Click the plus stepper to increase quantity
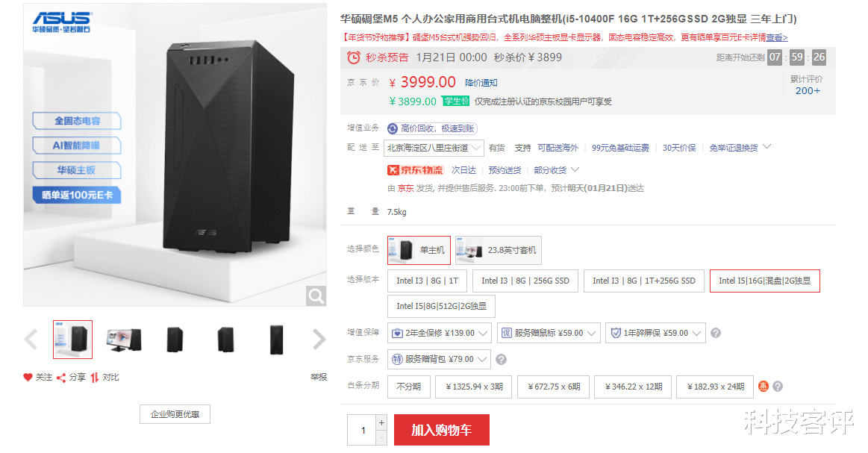 pyautogui.click(x=381, y=422)
